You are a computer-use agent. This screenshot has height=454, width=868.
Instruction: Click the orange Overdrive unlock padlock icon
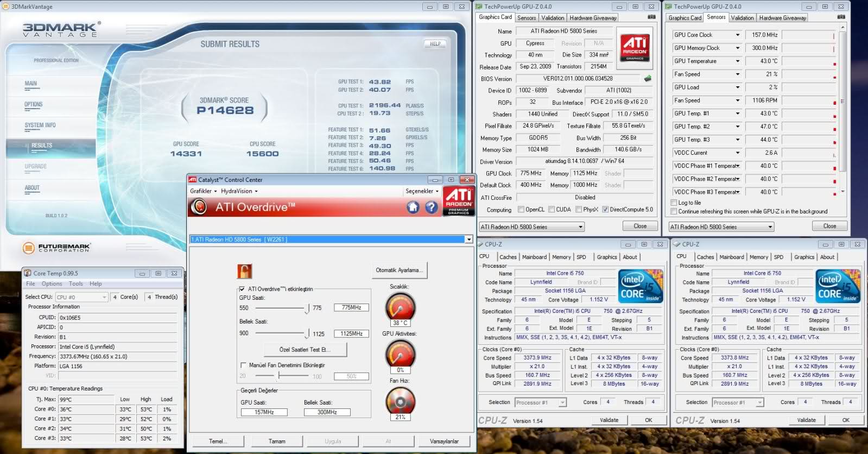point(245,271)
